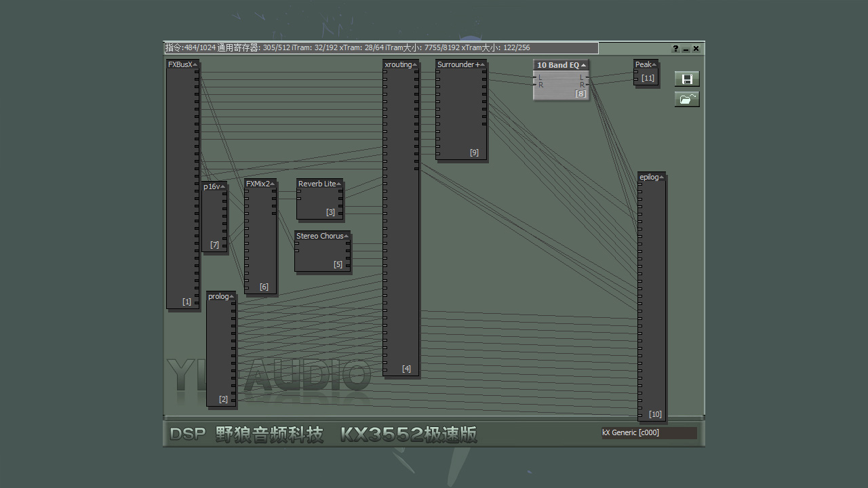This screenshot has height=488, width=868.
Task: Click the Peak module's top input pin
Action: [x=636, y=71]
